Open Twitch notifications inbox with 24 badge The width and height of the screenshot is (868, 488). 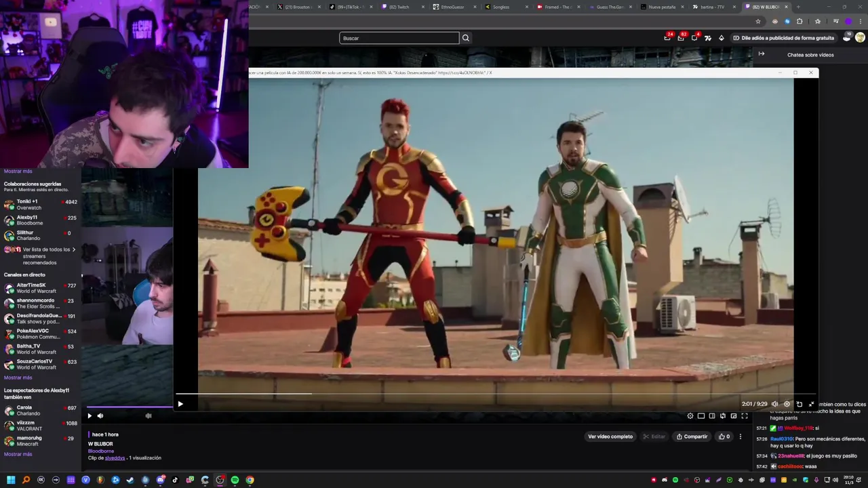tap(667, 38)
